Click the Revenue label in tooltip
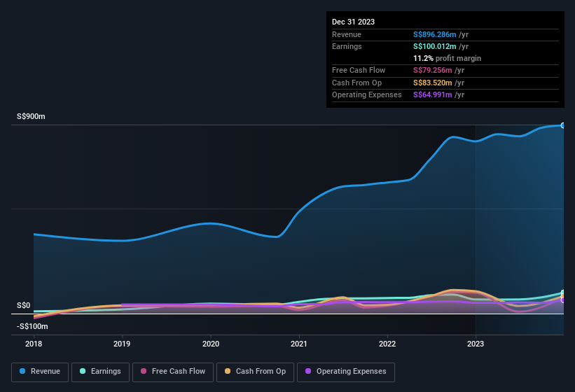The image size is (575, 392). 347,34
